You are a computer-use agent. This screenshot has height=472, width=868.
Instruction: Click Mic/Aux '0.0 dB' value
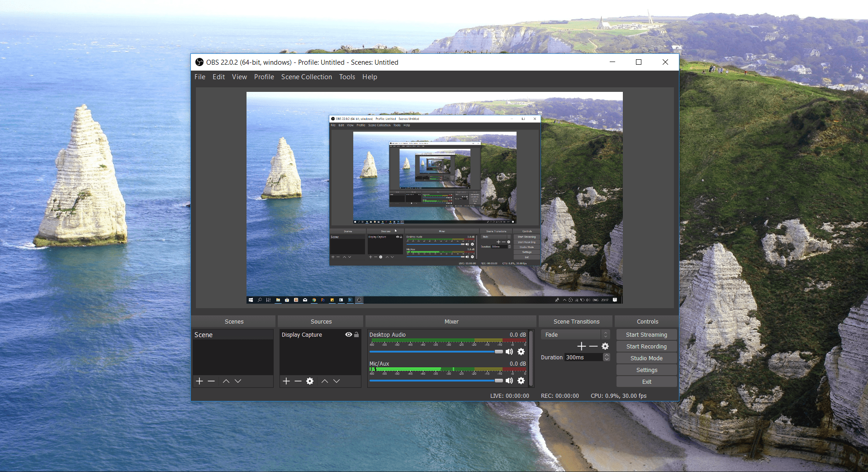click(518, 363)
